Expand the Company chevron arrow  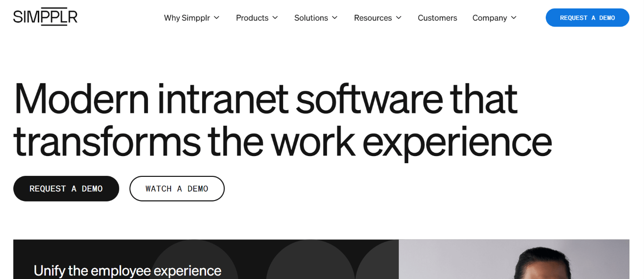click(514, 17)
